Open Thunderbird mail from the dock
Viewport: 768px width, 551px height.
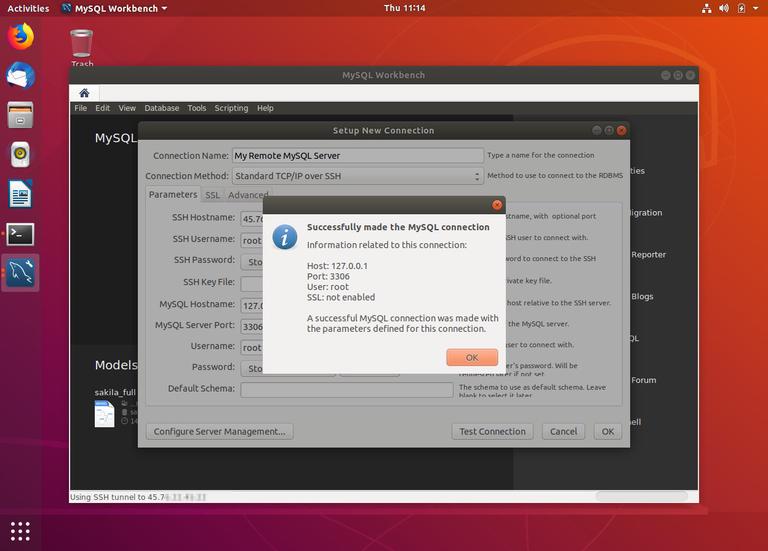[x=20, y=76]
